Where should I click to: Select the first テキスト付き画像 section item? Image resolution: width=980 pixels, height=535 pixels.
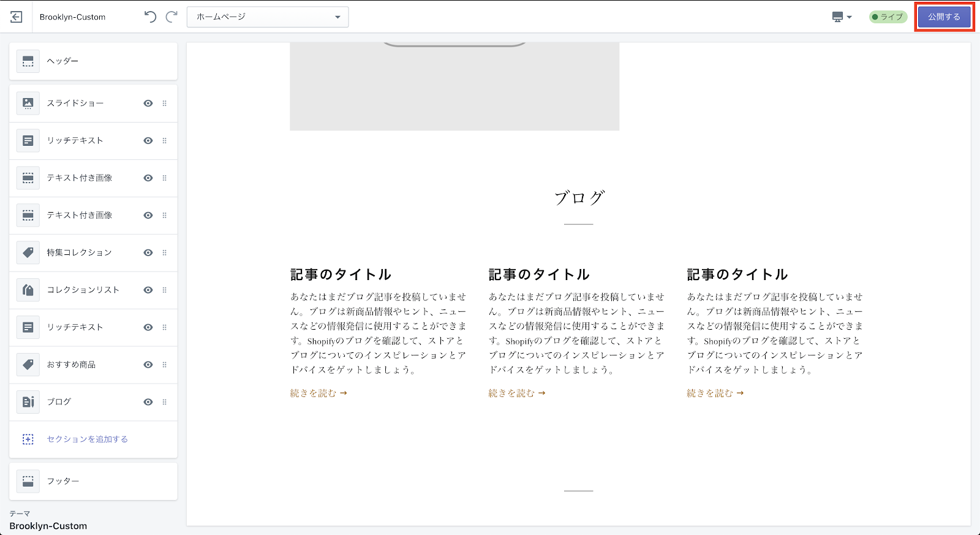click(80, 178)
